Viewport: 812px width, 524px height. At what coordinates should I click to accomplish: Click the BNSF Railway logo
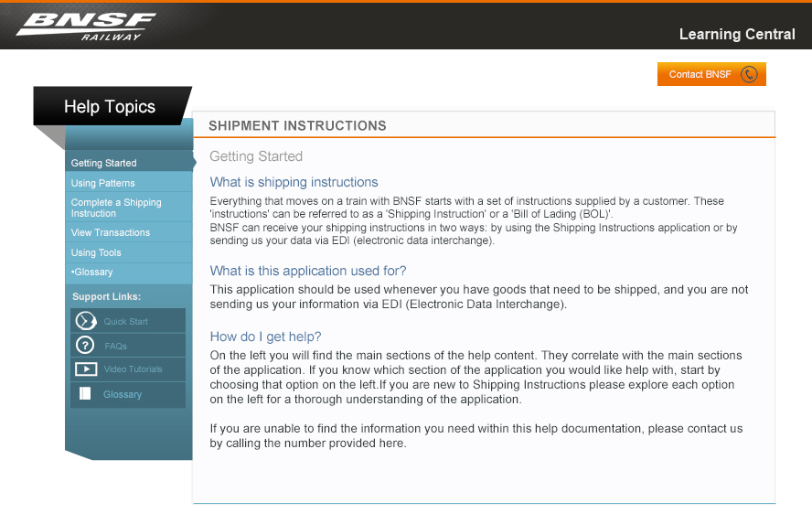tap(85, 26)
